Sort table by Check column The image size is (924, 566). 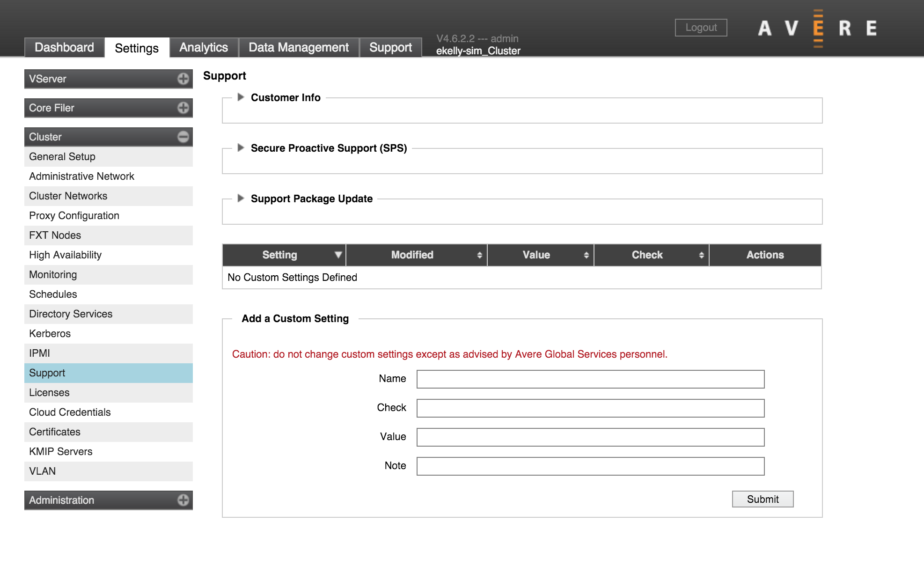point(652,255)
